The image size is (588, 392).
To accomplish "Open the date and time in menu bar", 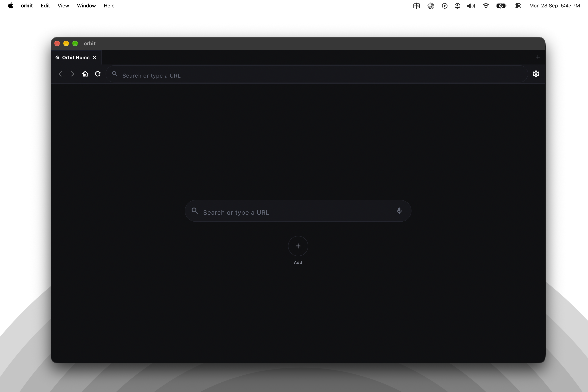I will click(555, 5).
